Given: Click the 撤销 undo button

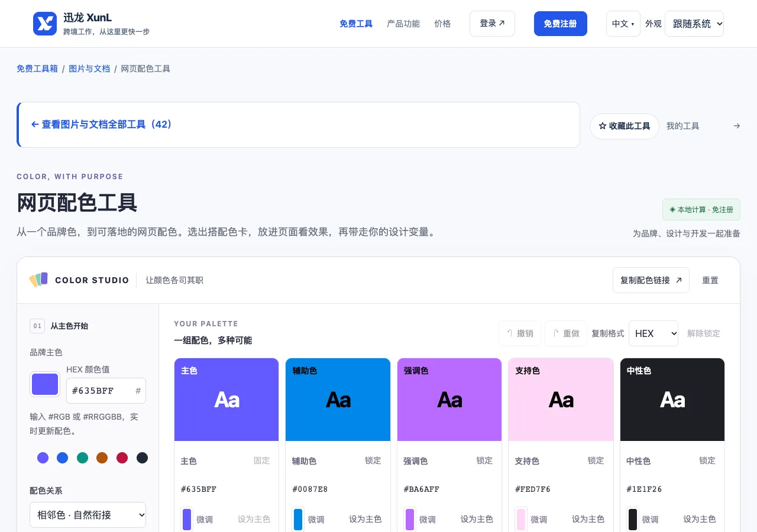Looking at the screenshot, I should [519, 333].
